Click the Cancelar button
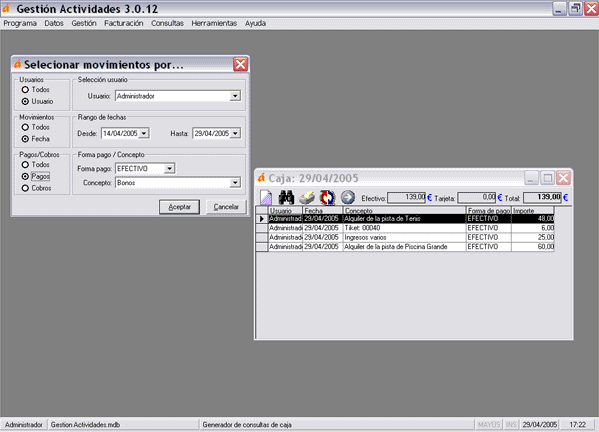The height and width of the screenshot is (432, 599). point(226,207)
